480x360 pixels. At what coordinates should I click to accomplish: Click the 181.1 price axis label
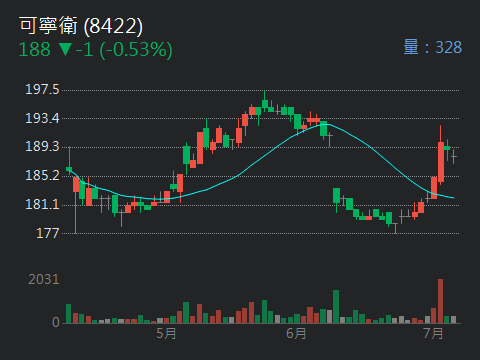42,204
